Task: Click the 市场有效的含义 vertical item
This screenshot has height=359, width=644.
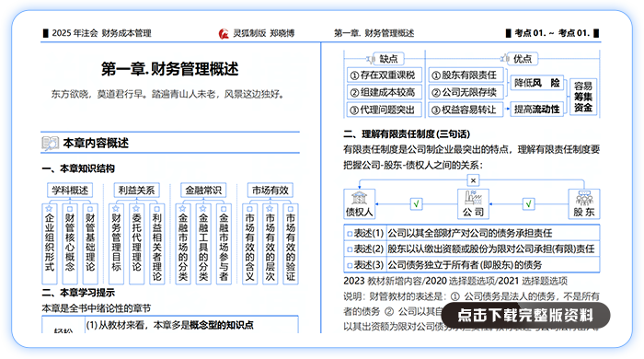Action: 249,244
